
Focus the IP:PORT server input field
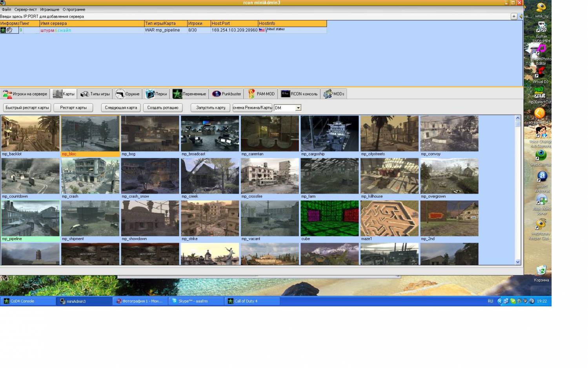255,16
